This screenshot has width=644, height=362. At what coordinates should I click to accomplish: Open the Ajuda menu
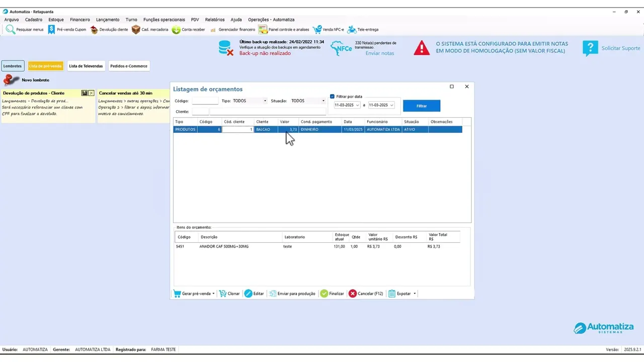tap(236, 20)
